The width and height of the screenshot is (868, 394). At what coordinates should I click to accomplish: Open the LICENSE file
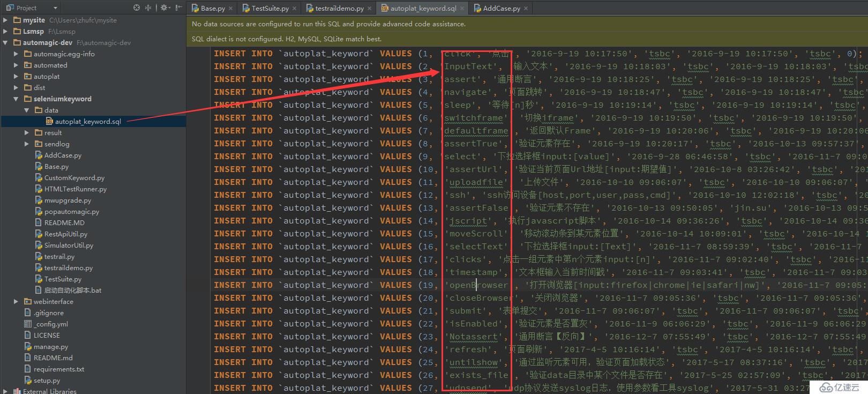click(x=47, y=335)
